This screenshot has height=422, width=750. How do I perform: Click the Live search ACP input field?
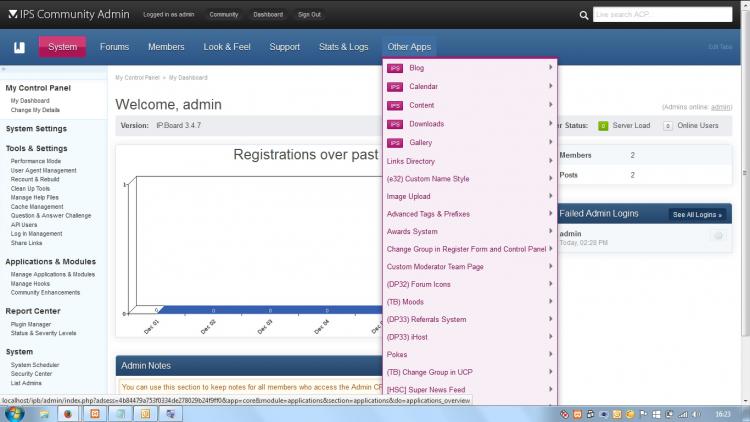coord(665,16)
